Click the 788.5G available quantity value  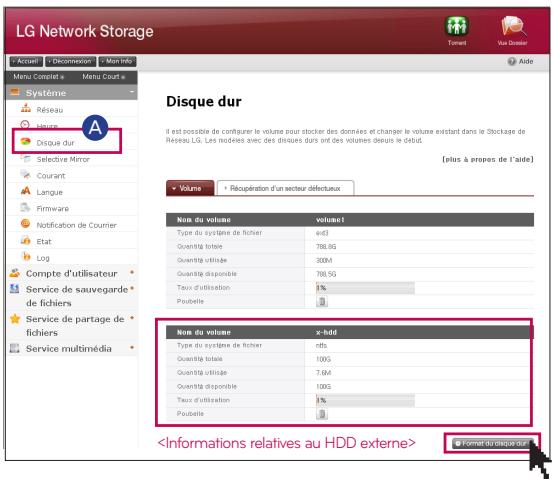tap(326, 274)
